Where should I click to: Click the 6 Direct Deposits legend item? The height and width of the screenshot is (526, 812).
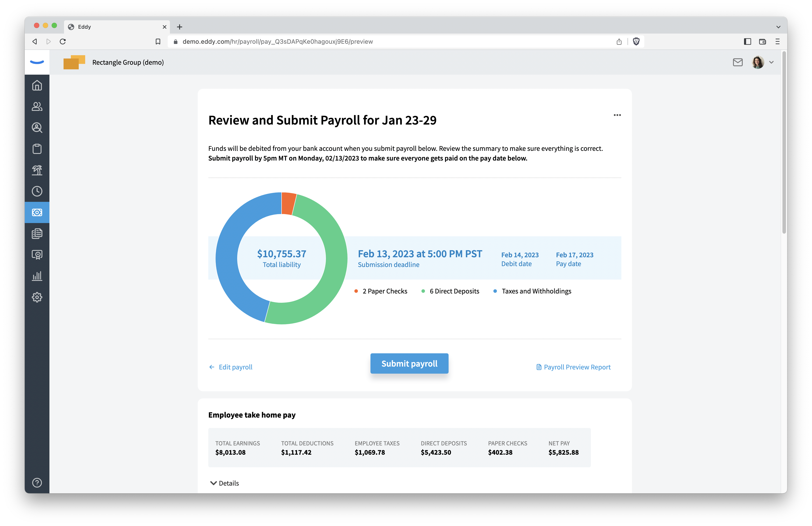450,291
